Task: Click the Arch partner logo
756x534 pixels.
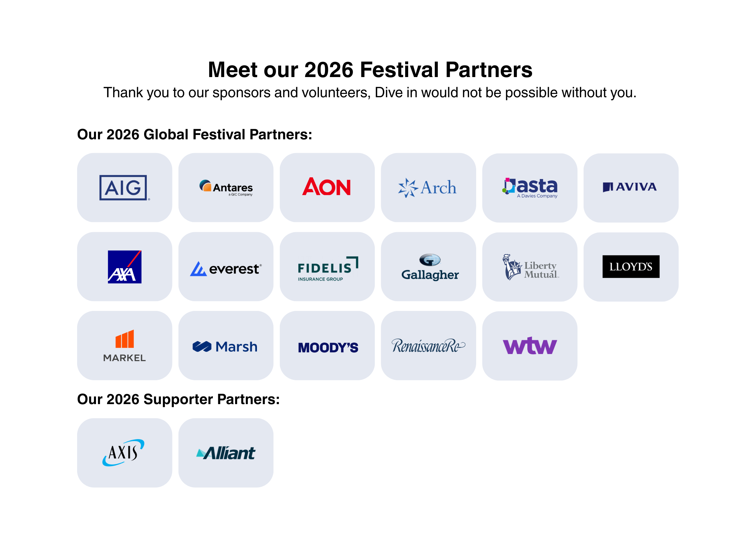Action: 428,187
